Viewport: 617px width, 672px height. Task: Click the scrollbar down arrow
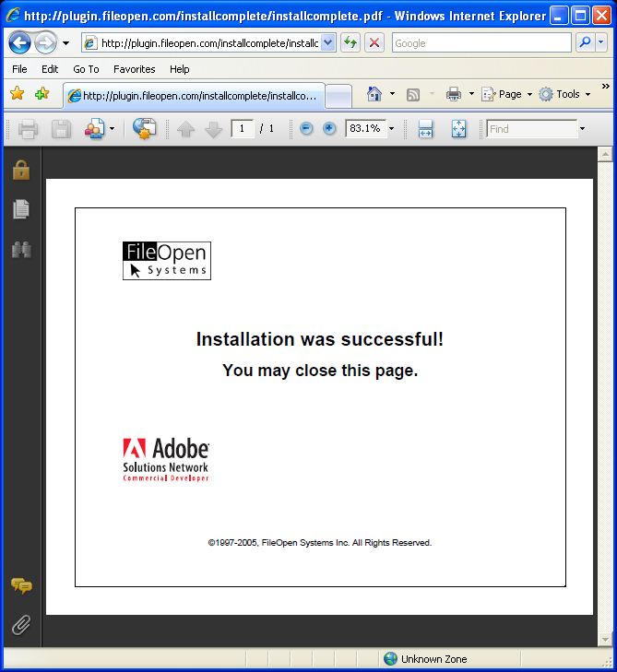click(605, 640)
